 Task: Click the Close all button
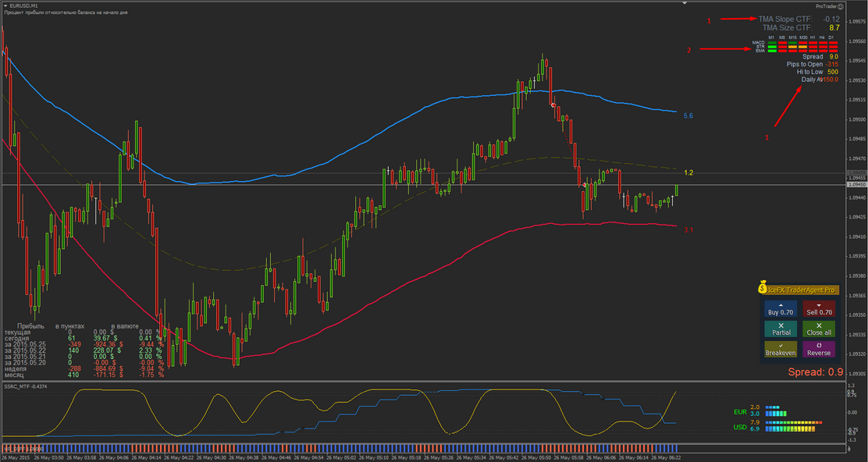(819, 329)
